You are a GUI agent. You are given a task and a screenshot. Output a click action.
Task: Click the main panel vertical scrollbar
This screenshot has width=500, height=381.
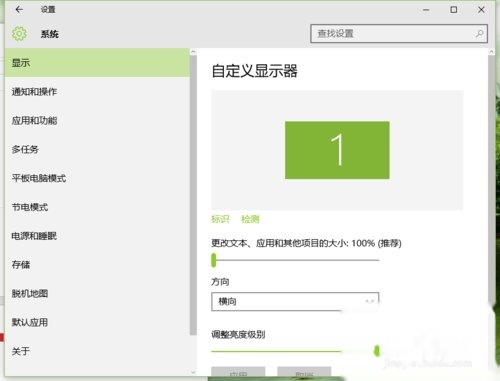coord(491,180)
